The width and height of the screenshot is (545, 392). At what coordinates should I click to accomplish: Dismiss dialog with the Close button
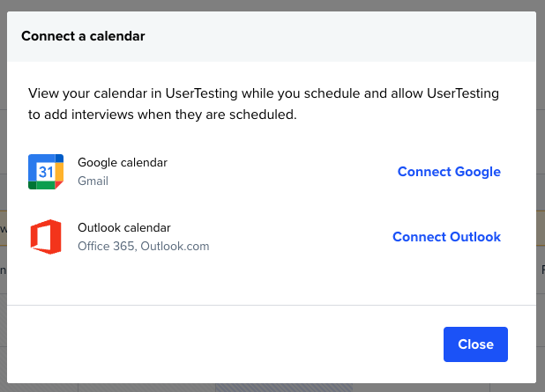tap(475, 344)
